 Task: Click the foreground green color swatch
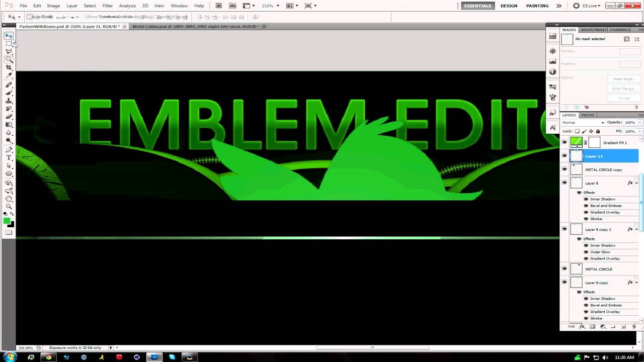(x=7, y=221)
